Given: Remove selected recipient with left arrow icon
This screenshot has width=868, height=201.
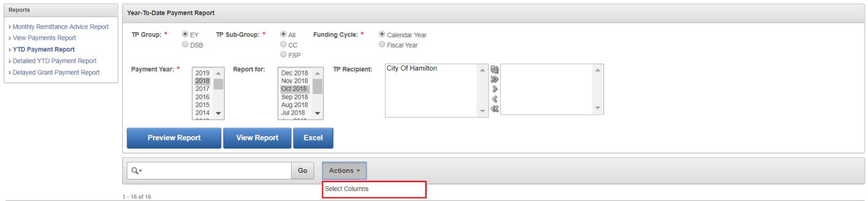Looking at the screenshot, I should pos(495,99).
